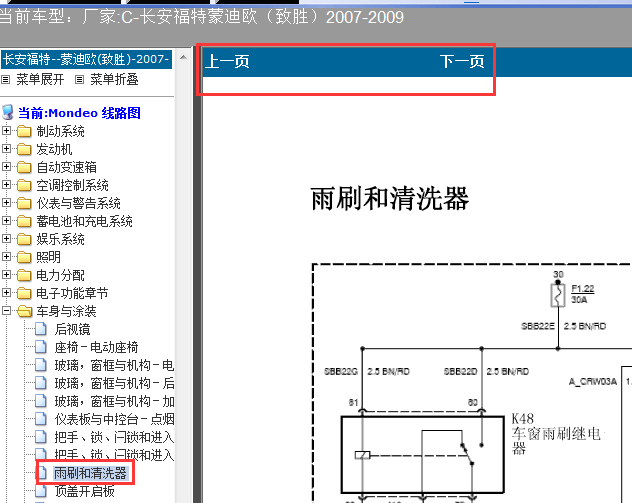Click the 娱乐系统 folder icon
This screenshot has height=503, width=632.
pos(24,239)
